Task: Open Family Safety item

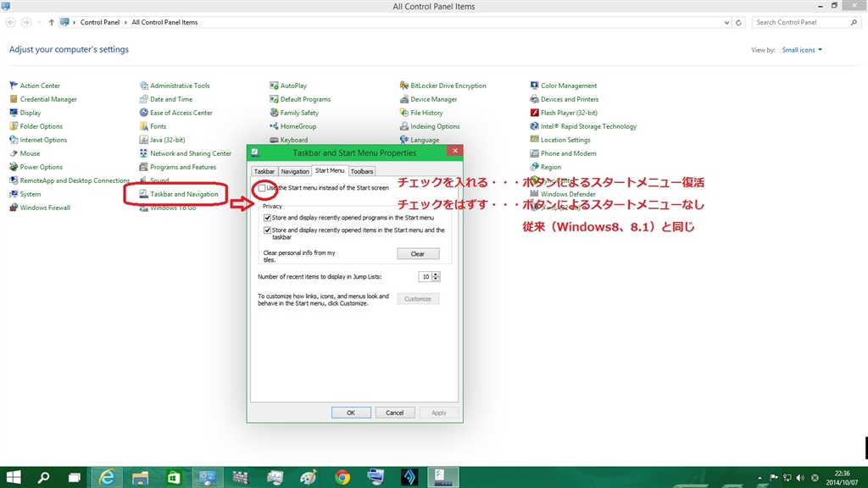Action: 294,113
